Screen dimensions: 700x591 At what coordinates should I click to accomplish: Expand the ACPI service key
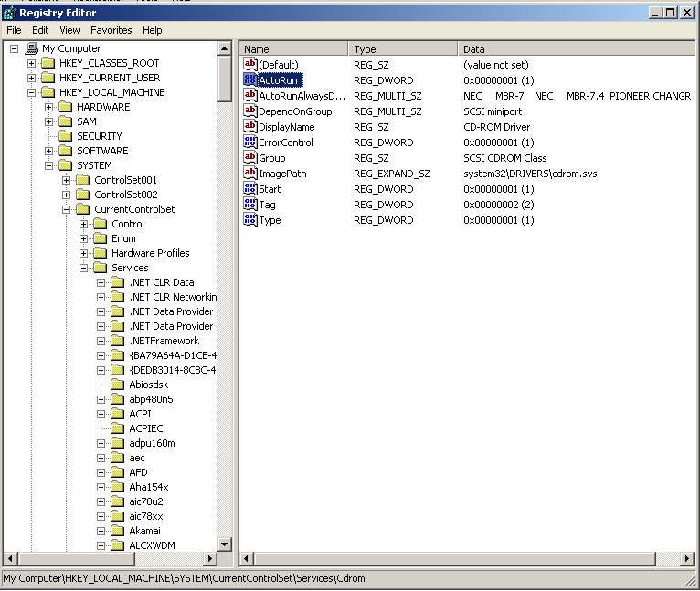[101, 414]
